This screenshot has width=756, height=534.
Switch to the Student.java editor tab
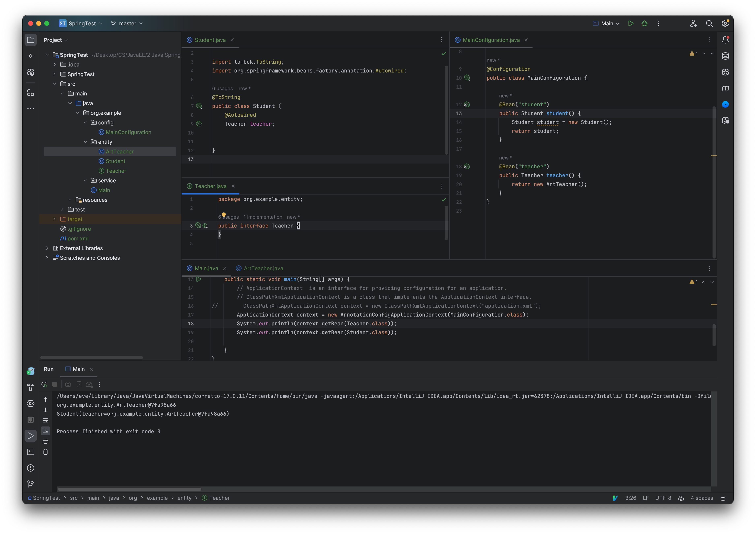click(x=210, y=39)
